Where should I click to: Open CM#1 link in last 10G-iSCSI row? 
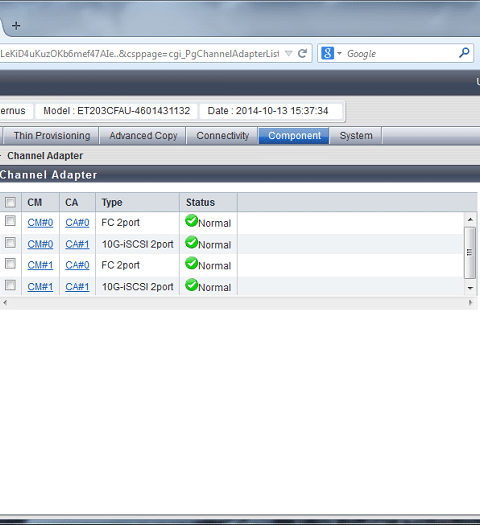click(x=40, y=287)
